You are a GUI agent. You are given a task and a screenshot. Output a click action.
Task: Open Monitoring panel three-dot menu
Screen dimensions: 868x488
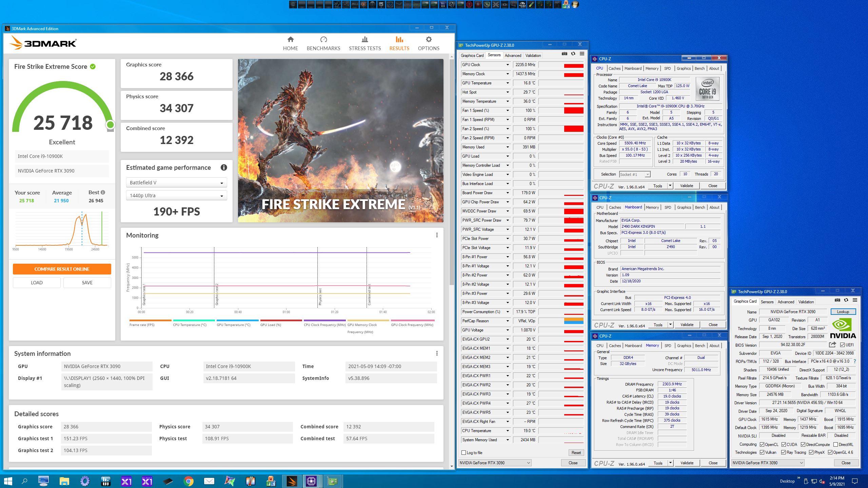(x=437, y=235)
